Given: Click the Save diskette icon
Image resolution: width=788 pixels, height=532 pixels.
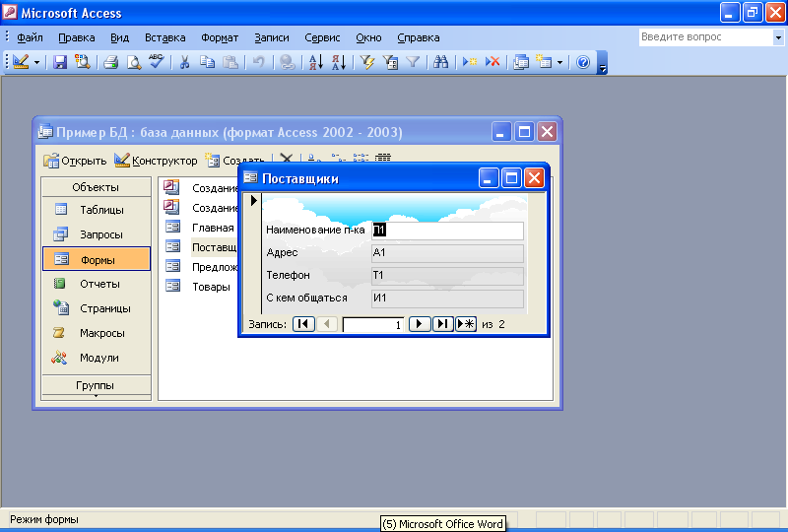Looking at the screenshot, I should [60, 62].
